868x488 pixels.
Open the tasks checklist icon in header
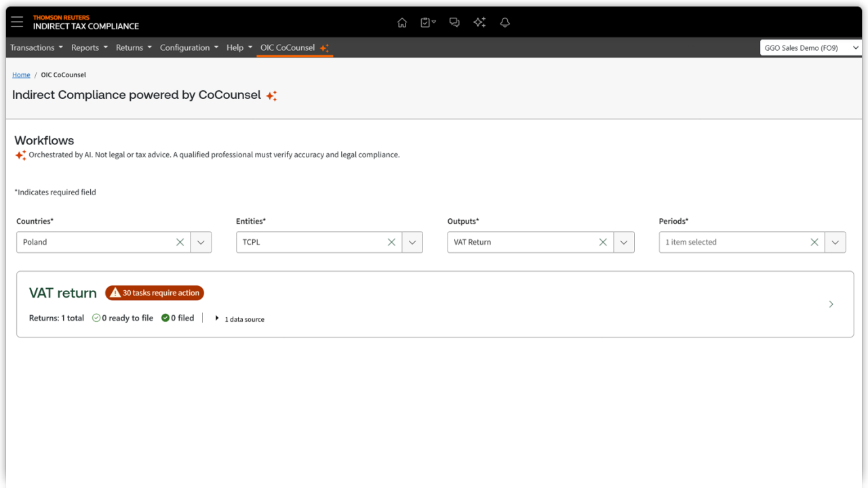pyautogui.click(x=428, y=22)
